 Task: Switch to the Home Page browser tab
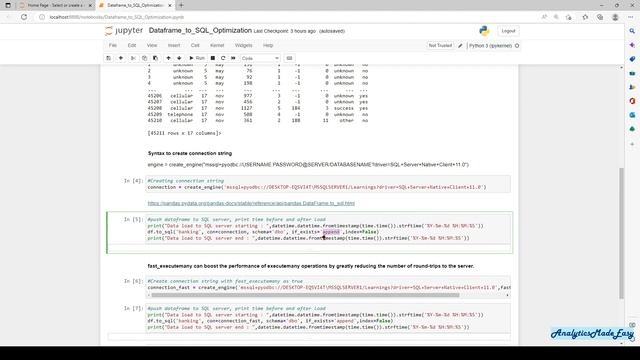tap(56, 5)
